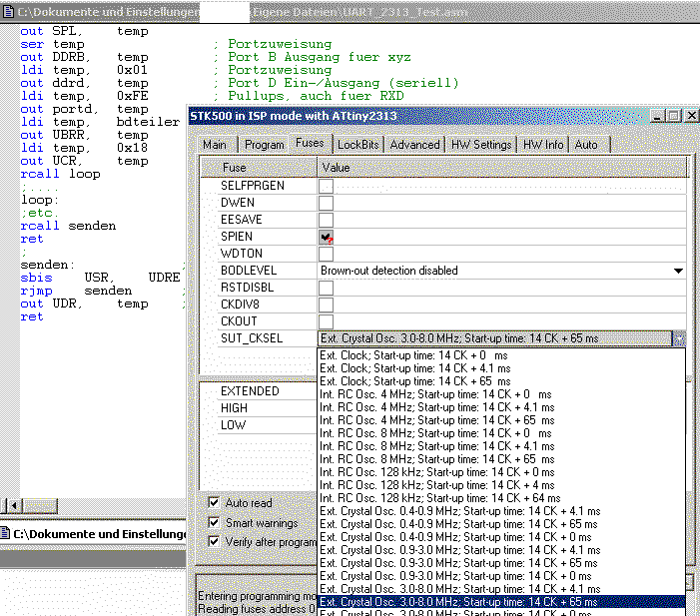The width and height of the screenshot is (700, 616).
Task: Switch to the HW Info tab
Action: 543,145
